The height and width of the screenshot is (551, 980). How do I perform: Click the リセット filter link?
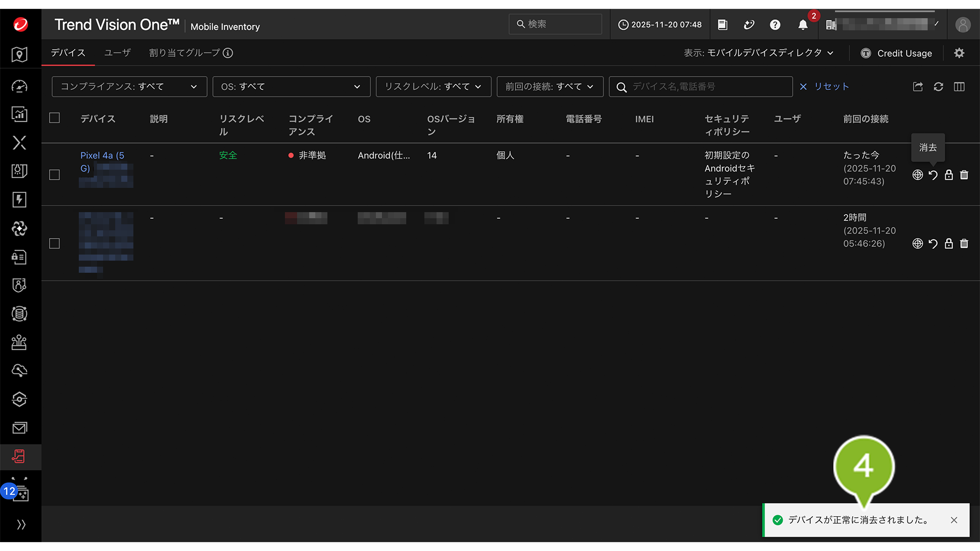825,87
